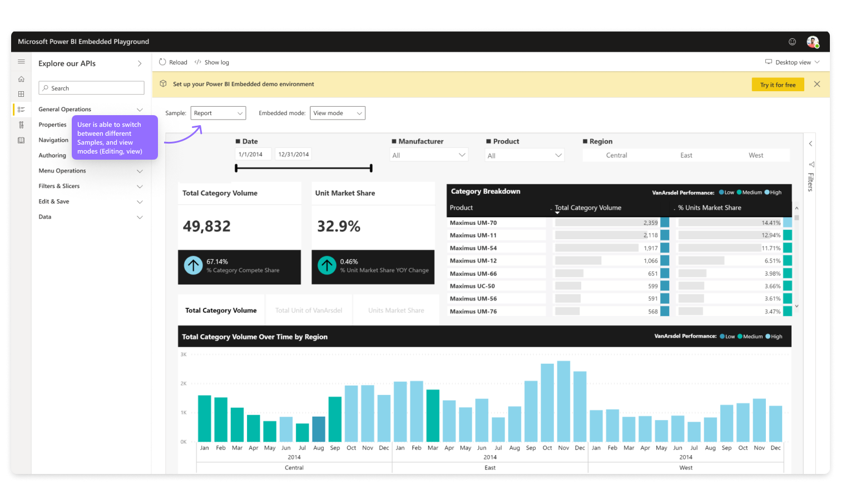Close the yellow setup banner
841x504 pixels.
[x=817, y=84]
